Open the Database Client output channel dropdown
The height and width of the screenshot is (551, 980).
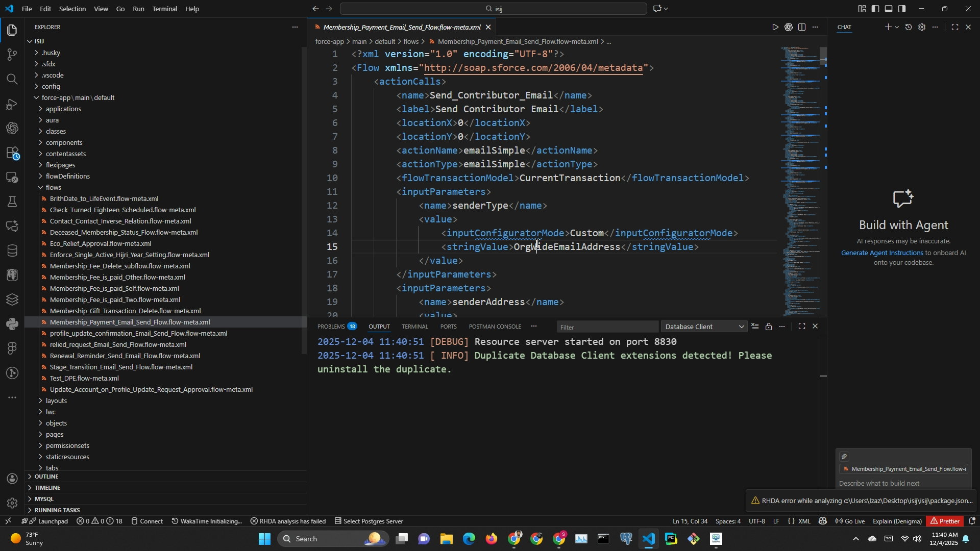click(704, 327)
